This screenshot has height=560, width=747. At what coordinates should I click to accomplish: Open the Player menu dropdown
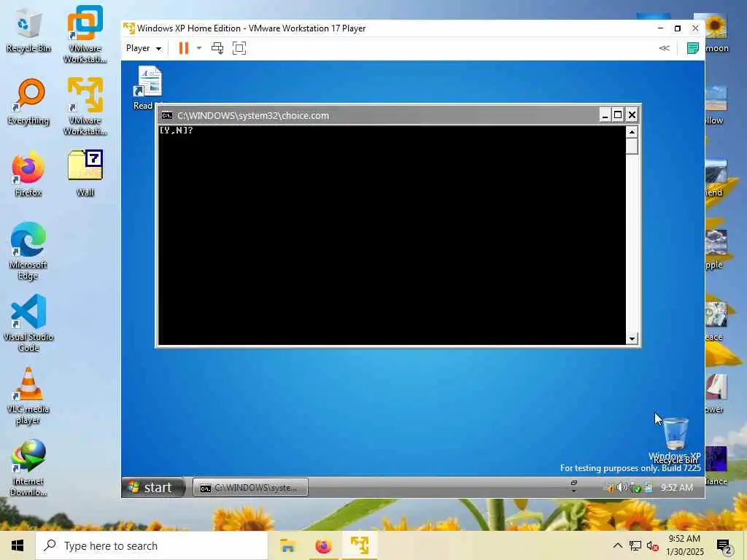point(144,48)
